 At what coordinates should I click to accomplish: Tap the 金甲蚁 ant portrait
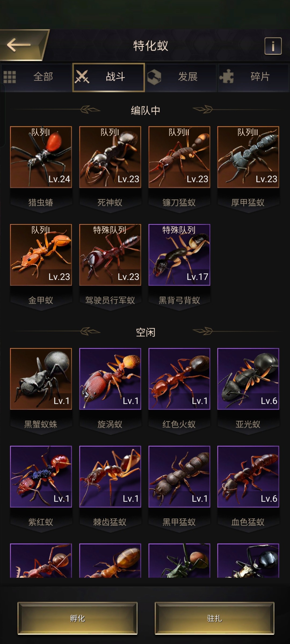point(41,255)
